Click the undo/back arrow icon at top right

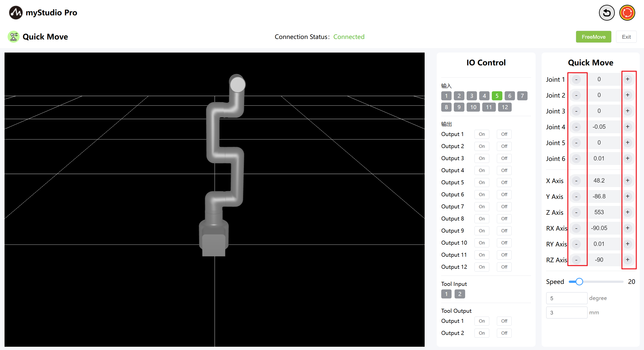click(x=607, y=13)
